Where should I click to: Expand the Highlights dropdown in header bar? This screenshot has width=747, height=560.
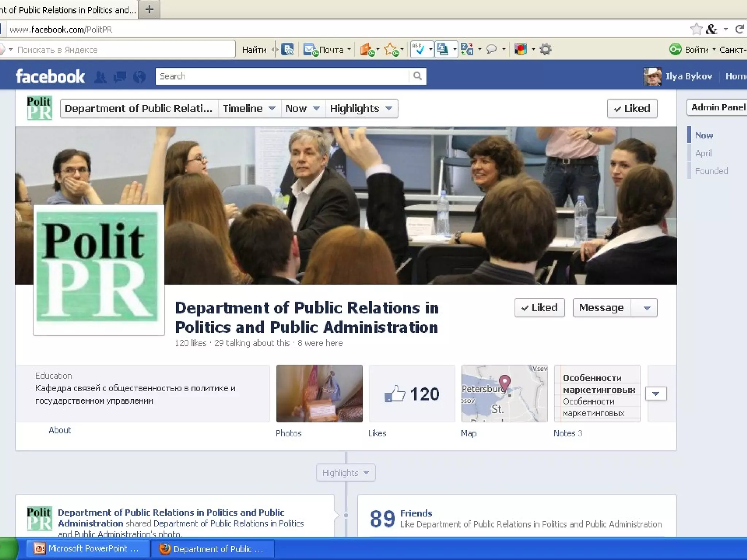(361, 109)
